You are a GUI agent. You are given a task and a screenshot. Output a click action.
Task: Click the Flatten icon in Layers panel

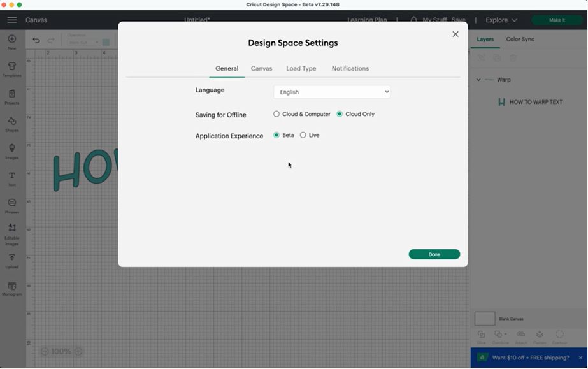[540, 334]
